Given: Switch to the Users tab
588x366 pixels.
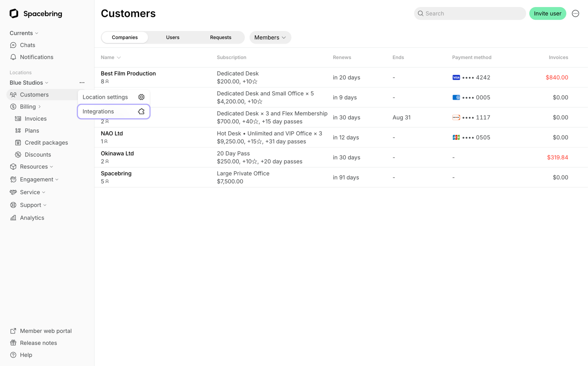Looking at the screenshot, I should [173, 38].
